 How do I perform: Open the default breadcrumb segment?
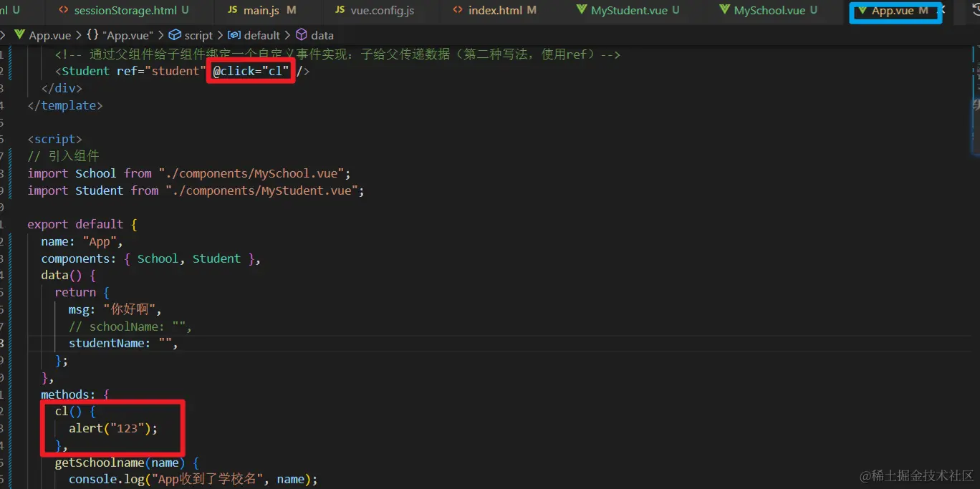tap(254, 35)
